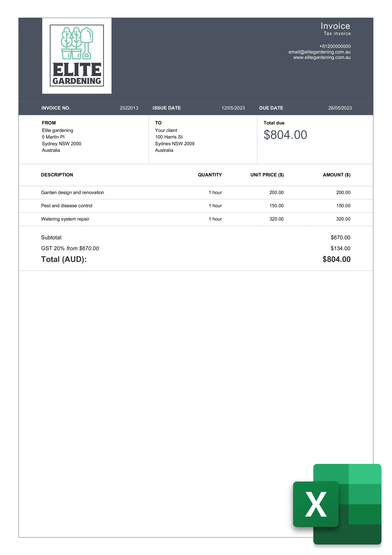
Task: Click the QUANTITY column header
Action: click(210, 175)
